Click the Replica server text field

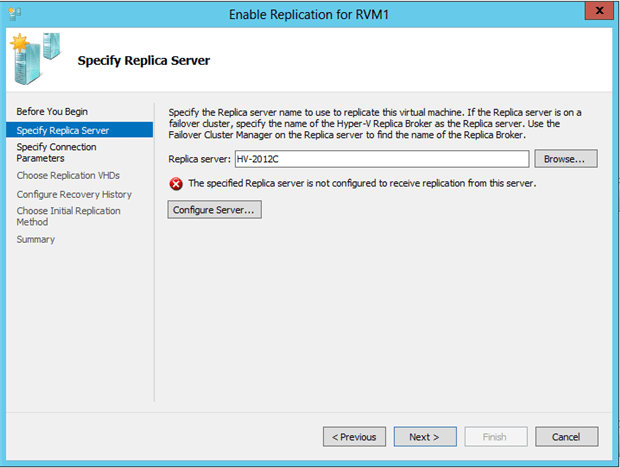[380, 159]
